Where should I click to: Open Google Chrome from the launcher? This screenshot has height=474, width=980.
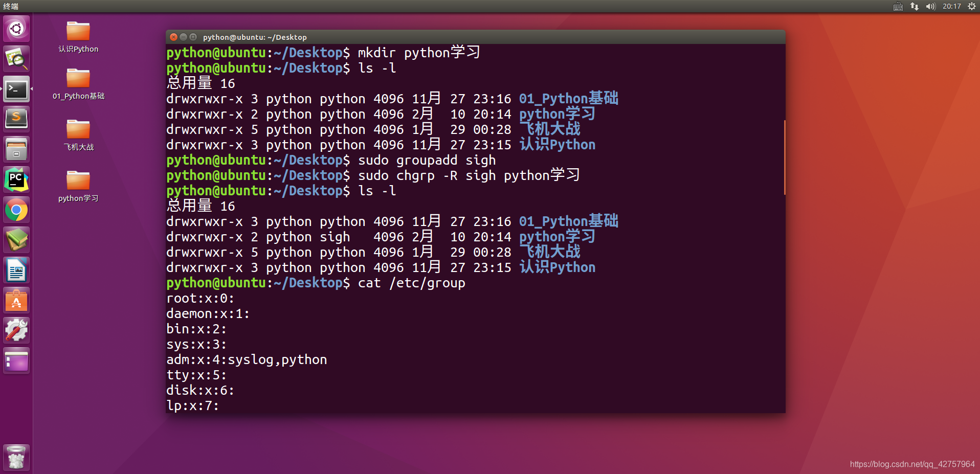[x=16, y=210]
